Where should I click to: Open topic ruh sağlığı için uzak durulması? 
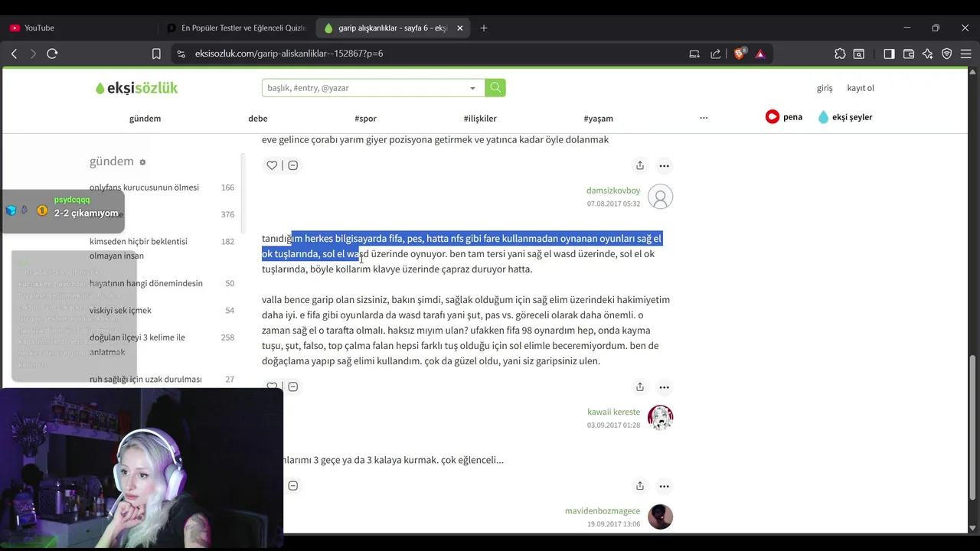click(145, 380)
